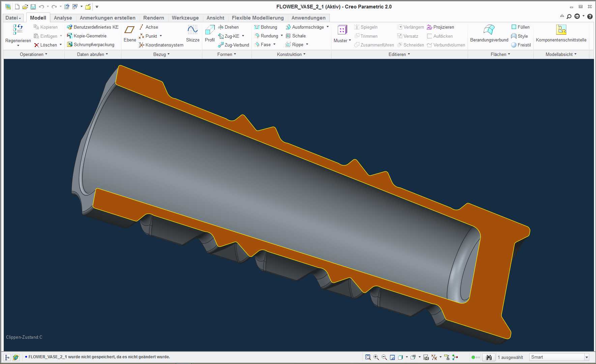Expand the Flächen group dropdown
The height and width of the screenshot is (364, 596).
[x=501, y=54]
